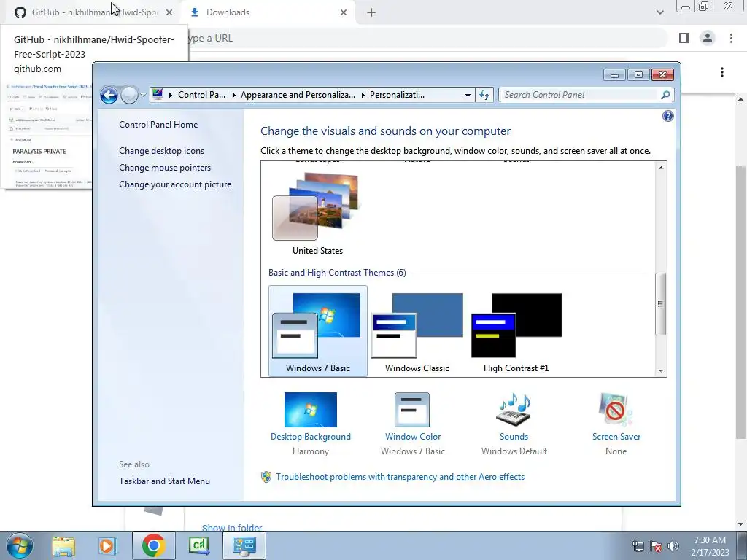Open Screen Saver settings icon
The image size is (747, 560).
point(616,410)
